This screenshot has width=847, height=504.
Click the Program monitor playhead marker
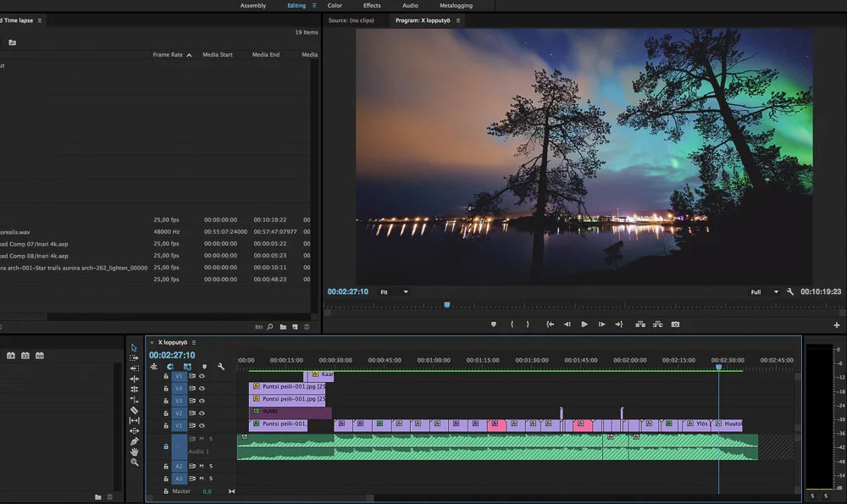446,305
